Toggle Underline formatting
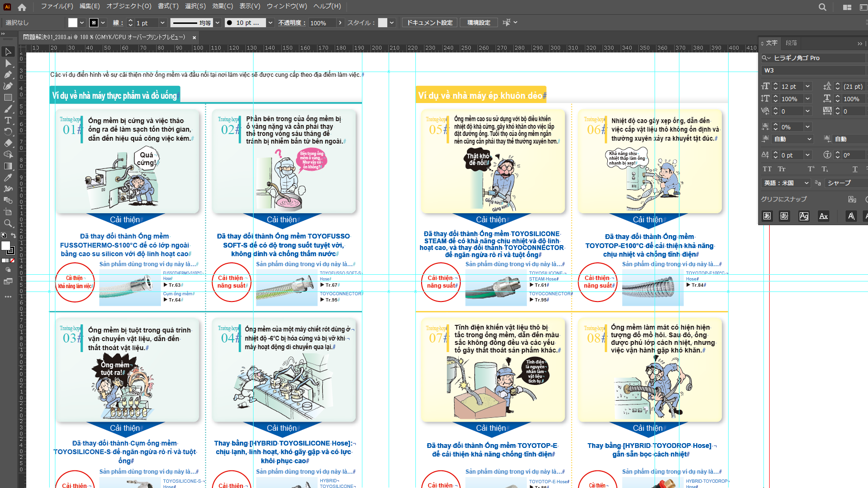The width and height of the screenshot is (868, 488). coord(855,169)
